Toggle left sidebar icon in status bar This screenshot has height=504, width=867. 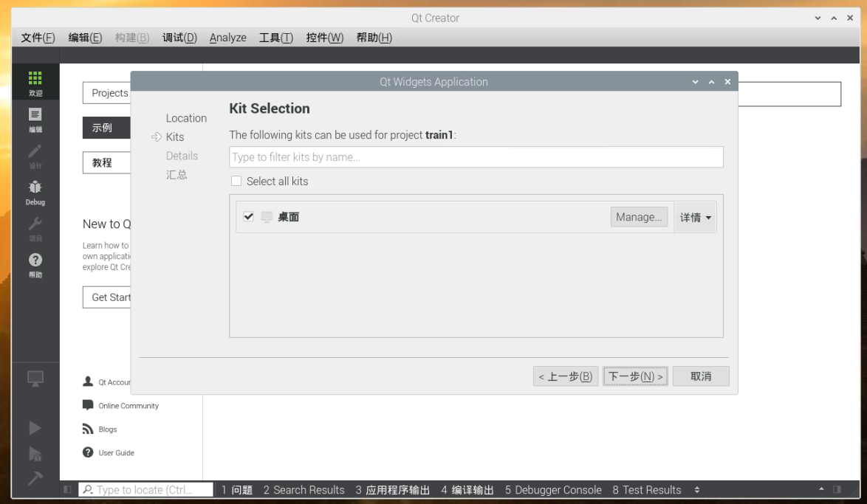67,490
